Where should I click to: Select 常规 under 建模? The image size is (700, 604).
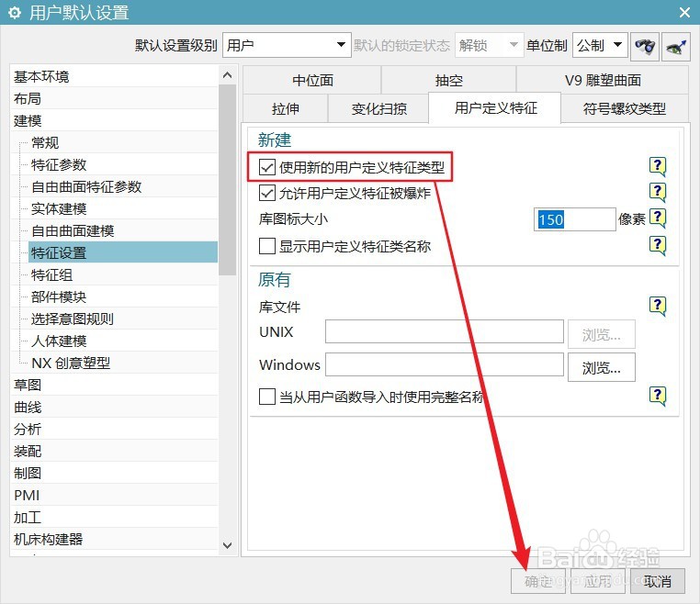coord(123,143)
